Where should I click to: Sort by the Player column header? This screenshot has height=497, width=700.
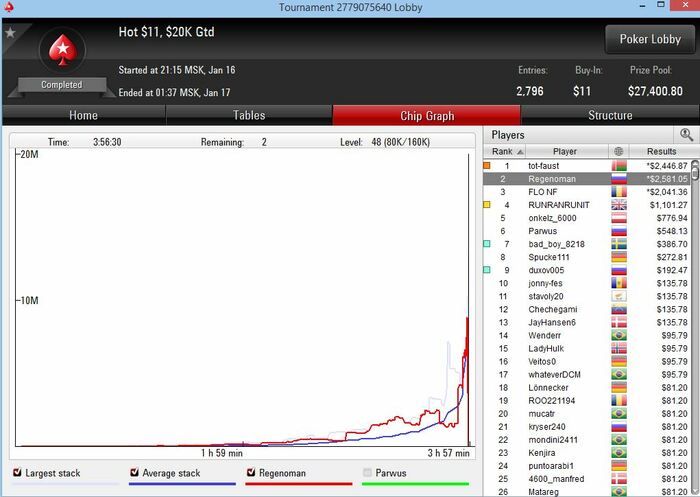click(x=567, y=151)
